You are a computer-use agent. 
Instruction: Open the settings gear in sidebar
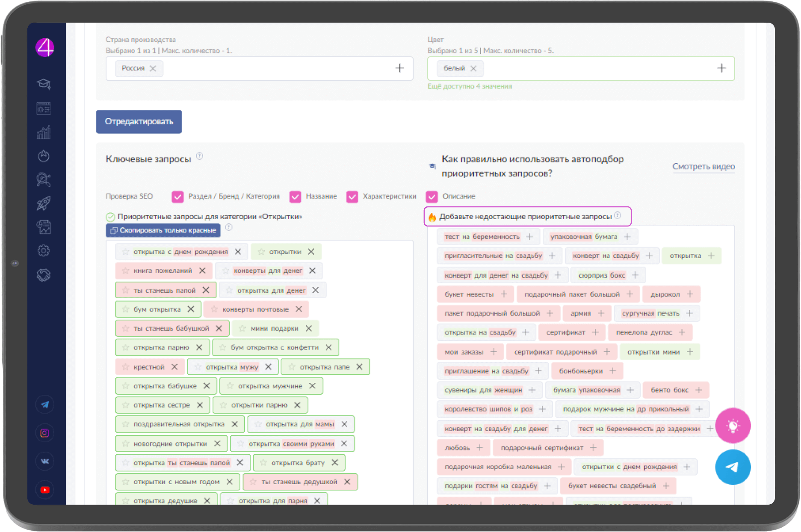click(44, 250)
